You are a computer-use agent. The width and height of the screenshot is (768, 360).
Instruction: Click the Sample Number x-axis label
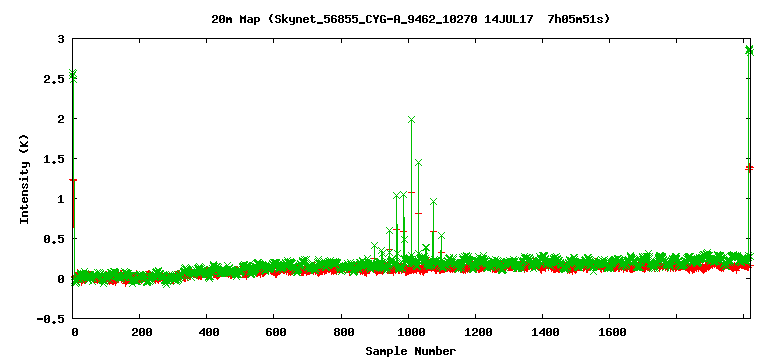click(x=410, y=351)
